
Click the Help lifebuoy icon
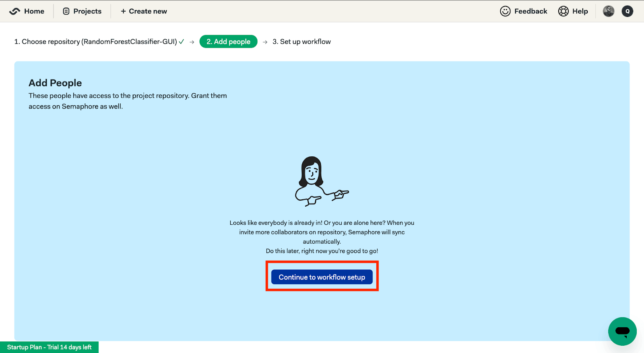tap(563, 11)
